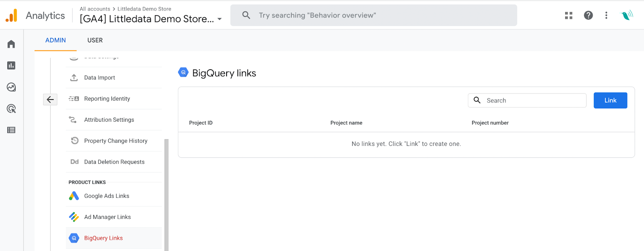Focus the BigQuery links Search field

pyautogui.click(x=527, y=100)
